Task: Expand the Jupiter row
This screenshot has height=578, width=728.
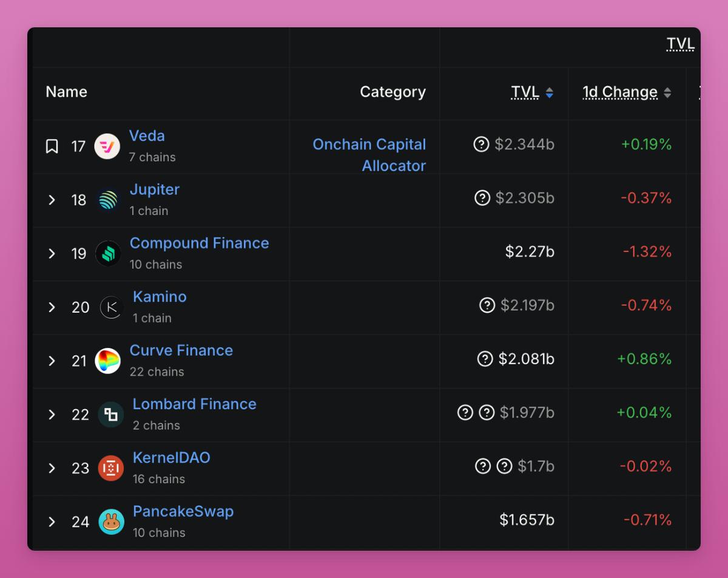Action: [x=52, y=200]
